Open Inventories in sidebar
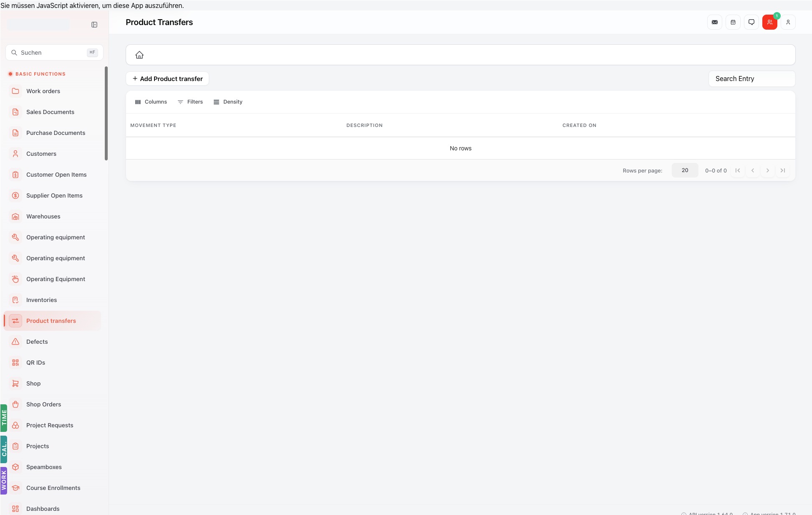The width and height of the screenshot is (812, 515). click(x=52, y=300)
